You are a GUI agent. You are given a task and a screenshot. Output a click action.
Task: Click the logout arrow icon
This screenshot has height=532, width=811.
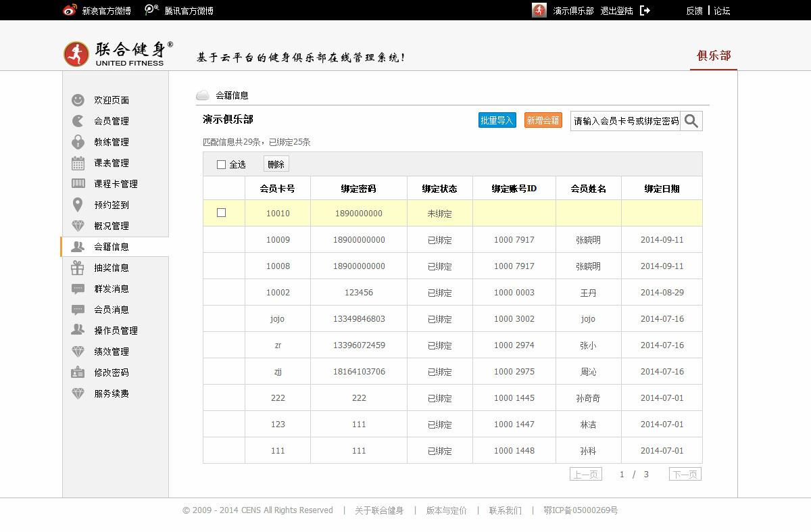(645, 11)
